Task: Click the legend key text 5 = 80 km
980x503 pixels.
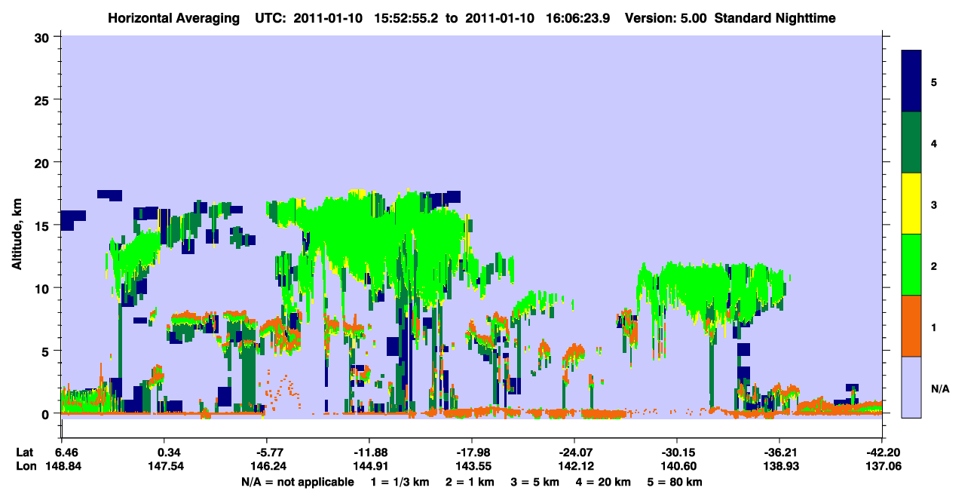Action: tap(674, 482)
